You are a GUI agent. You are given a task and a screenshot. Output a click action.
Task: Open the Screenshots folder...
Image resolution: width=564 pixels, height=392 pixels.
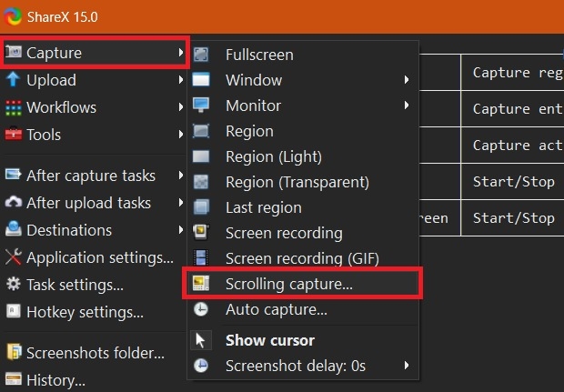95,353
